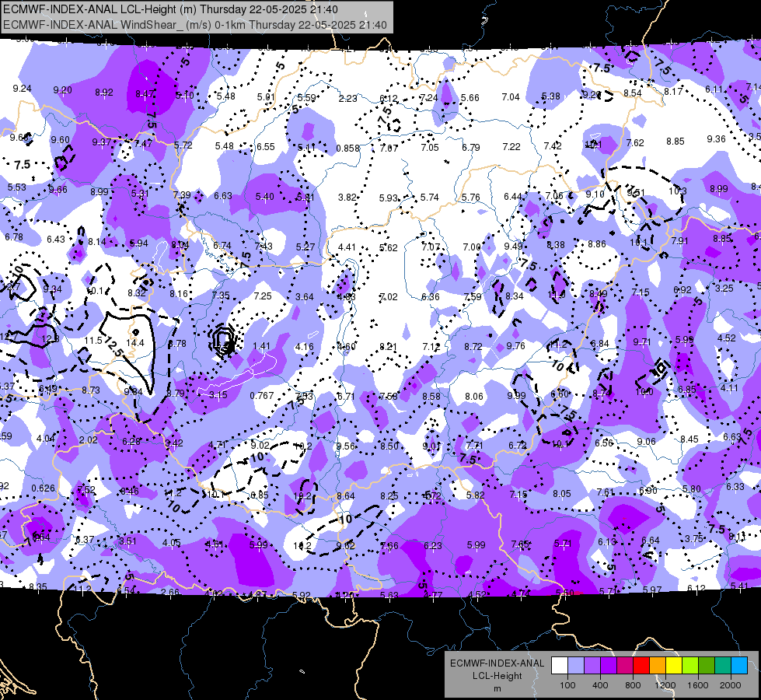Click the '100' legend scale label
The width and height of the screenshot is (761, 700).
click(x=567, y=685)
